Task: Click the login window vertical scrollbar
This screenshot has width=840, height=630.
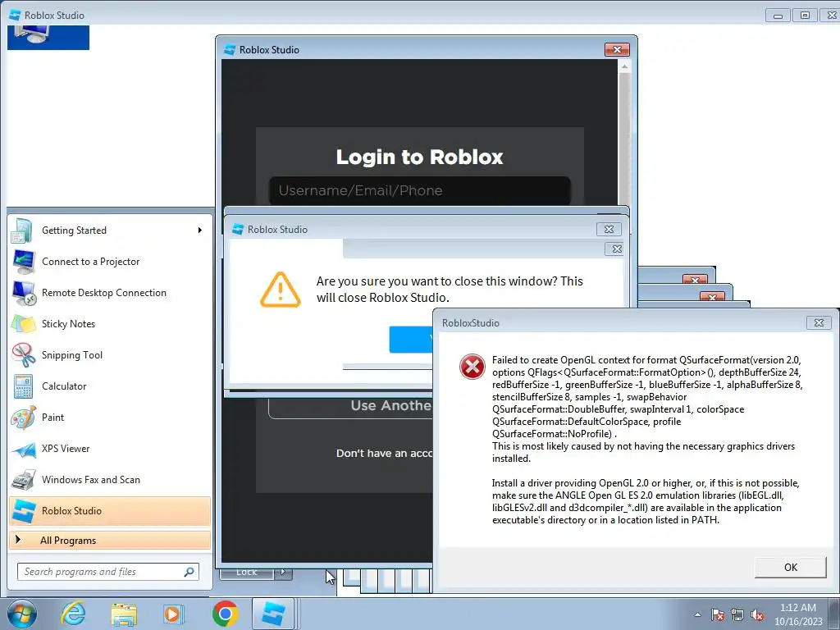Action: [623, 132]
